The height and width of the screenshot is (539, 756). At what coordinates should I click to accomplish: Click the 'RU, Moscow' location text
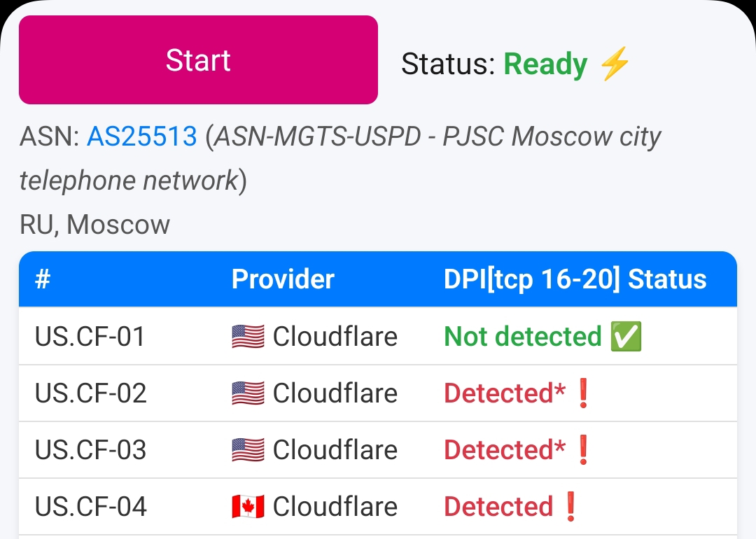[94, 225]
